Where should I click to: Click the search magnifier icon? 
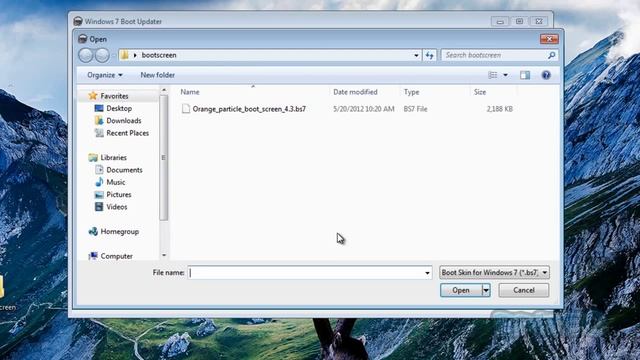tap(551, 55)
